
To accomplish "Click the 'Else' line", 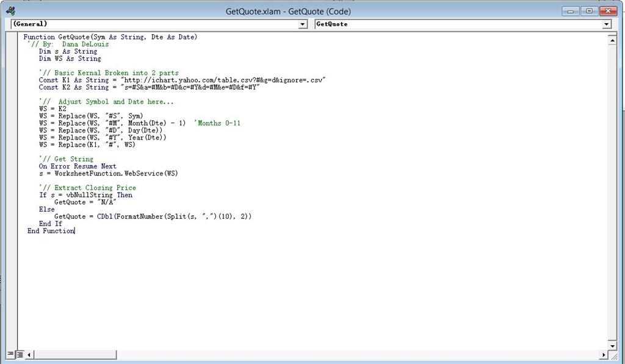I will click(46, 209).
